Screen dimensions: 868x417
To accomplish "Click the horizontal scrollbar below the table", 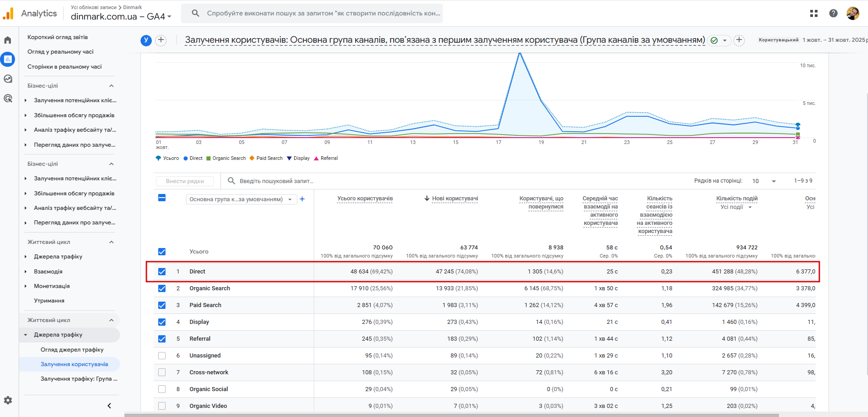I will pyautogui.click(x=452, y=415).
